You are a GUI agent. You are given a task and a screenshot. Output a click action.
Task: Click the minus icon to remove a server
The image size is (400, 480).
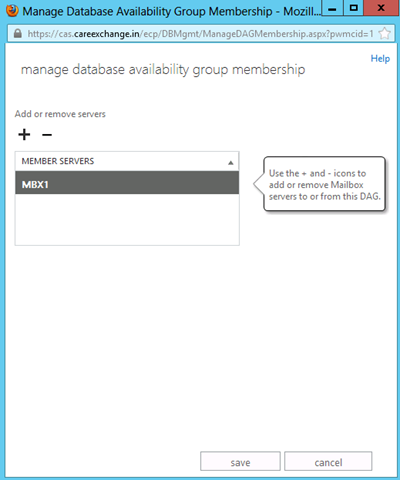pos(47,135)
